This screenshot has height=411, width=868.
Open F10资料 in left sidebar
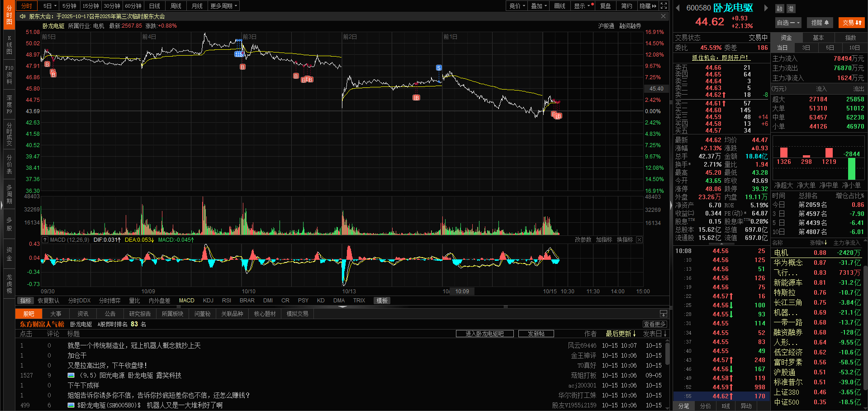click(9, 75)
